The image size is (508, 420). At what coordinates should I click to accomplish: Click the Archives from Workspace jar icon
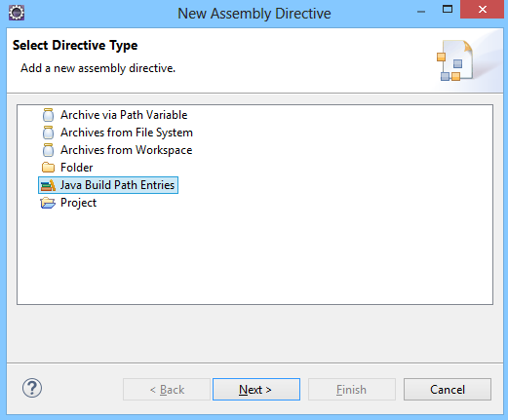(48, 150)
